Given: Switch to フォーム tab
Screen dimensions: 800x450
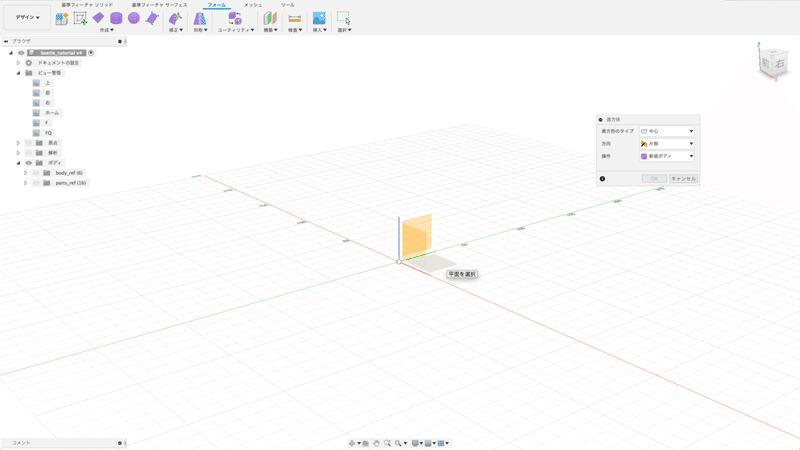Looking at the screenshot, I should (x=217, y=5).
